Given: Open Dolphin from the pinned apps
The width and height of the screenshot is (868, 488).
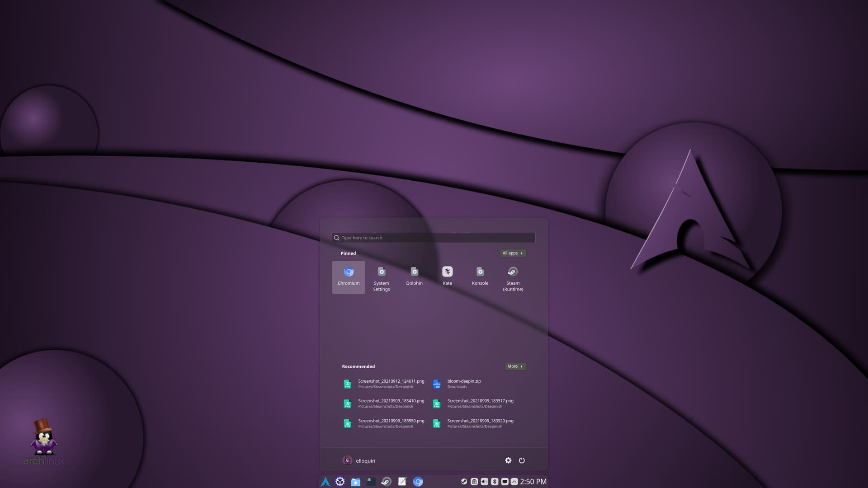Looking at the screenshot, I should tap(414, 277).
